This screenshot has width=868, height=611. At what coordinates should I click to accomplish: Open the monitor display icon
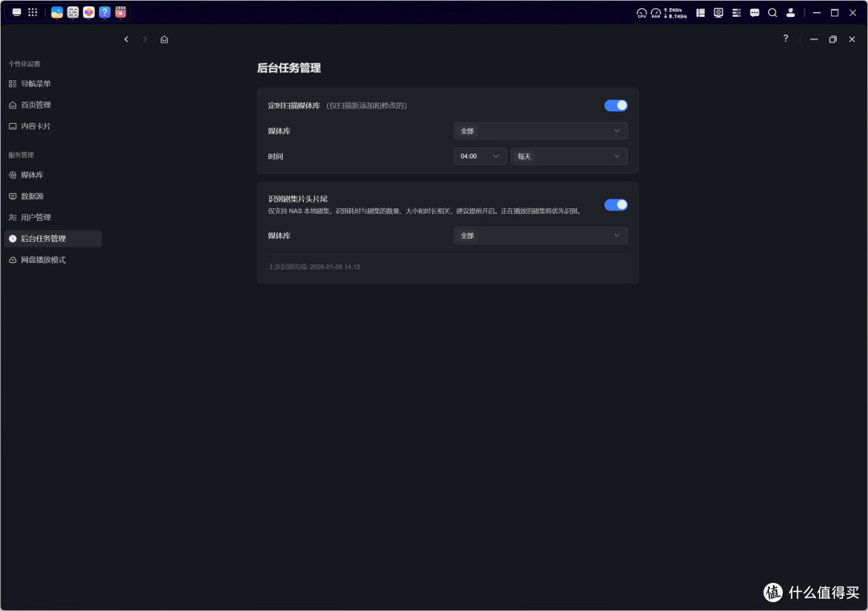pos(719,13)
